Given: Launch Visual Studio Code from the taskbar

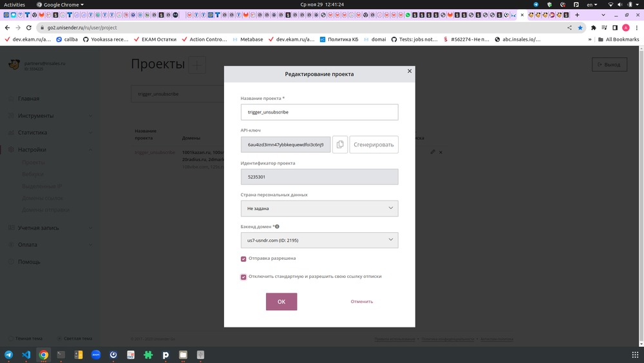Looking at the screenshot, I should [26, 354].
